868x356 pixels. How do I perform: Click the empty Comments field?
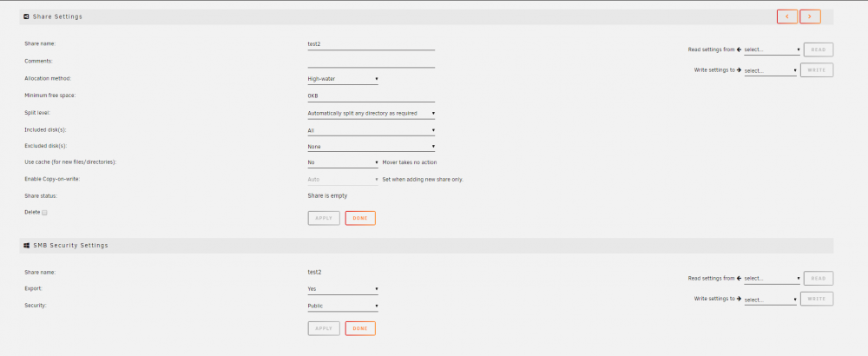point(372,62)
